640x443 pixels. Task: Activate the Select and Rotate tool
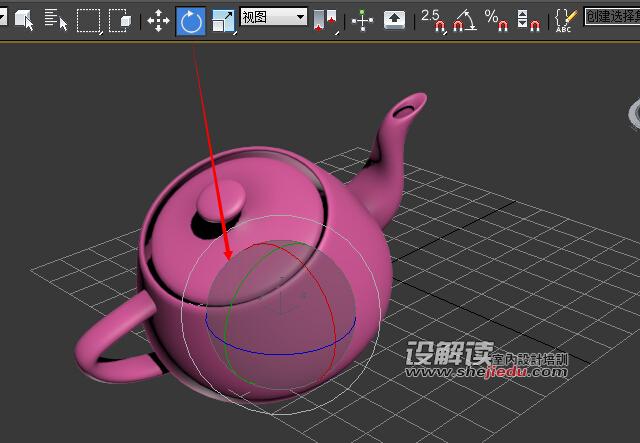point(191,19)
